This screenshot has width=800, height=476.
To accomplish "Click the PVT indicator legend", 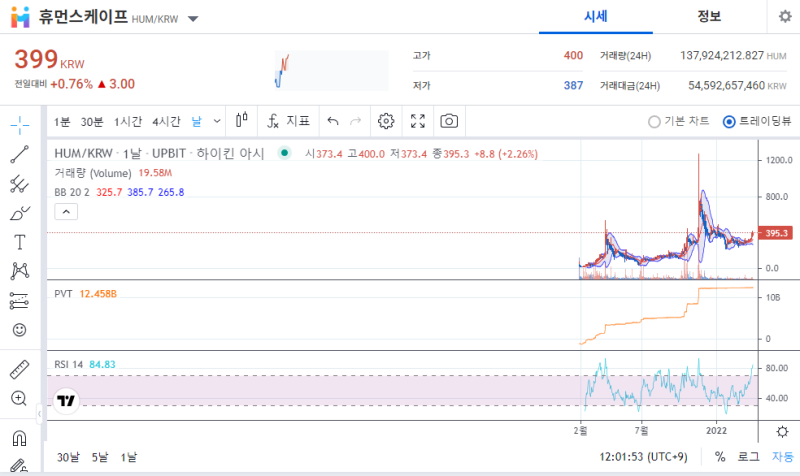I will [x=63, y=294].
